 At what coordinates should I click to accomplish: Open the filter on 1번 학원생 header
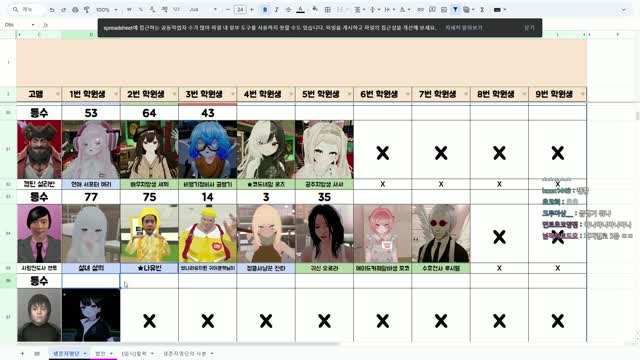(116, 94)
